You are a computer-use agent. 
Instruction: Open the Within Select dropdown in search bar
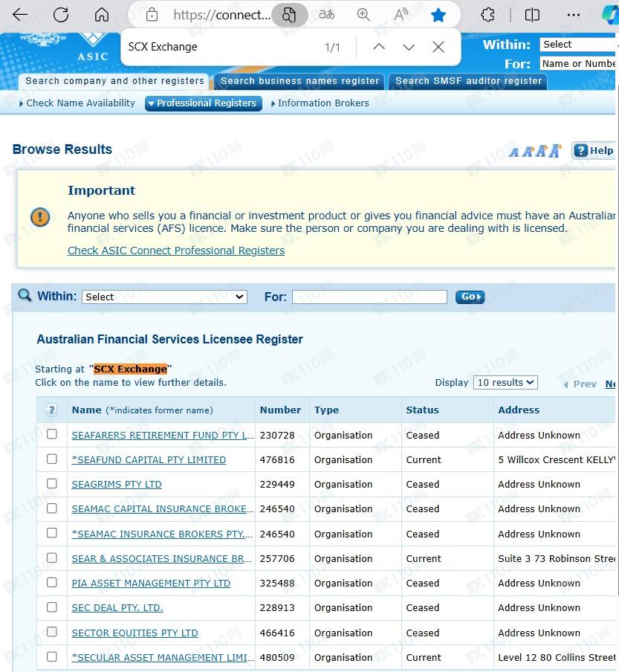164,297
